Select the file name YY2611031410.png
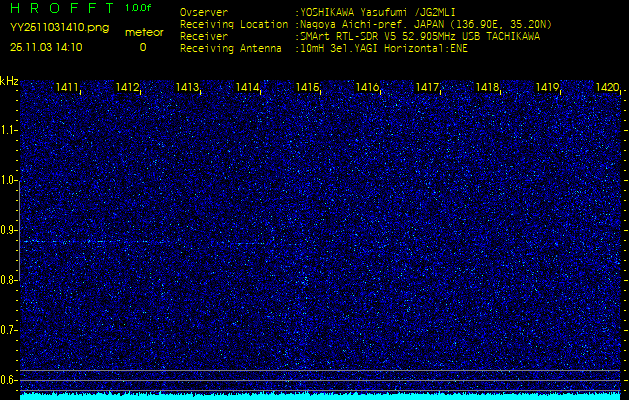629x400 pixels. pyautogui.click(x=59, y=28)
